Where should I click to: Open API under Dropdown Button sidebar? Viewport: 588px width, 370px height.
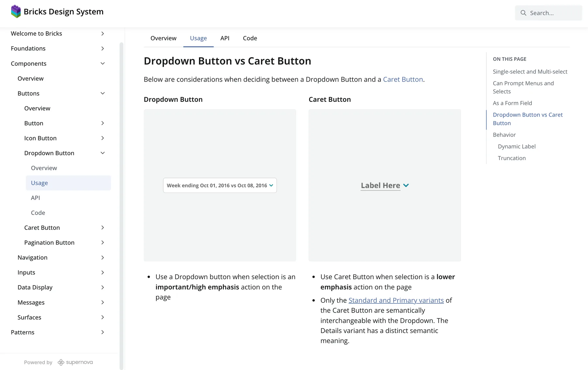click(35, 198)
